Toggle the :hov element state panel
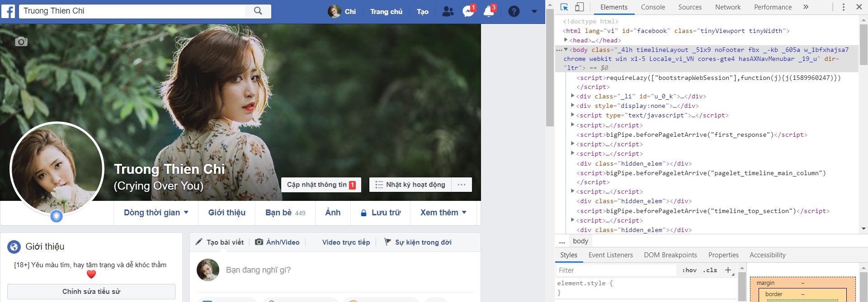The width and height of the screenshot is (868, 302). 689,270
